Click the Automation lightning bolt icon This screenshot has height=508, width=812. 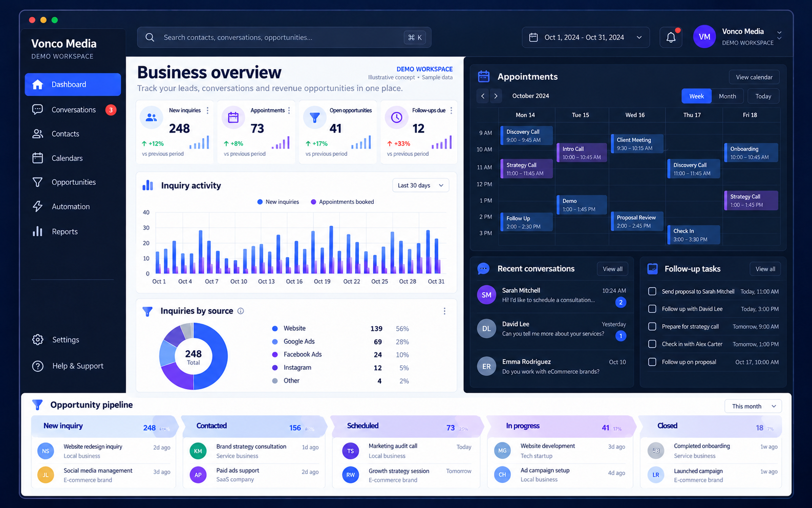(37, 206)
